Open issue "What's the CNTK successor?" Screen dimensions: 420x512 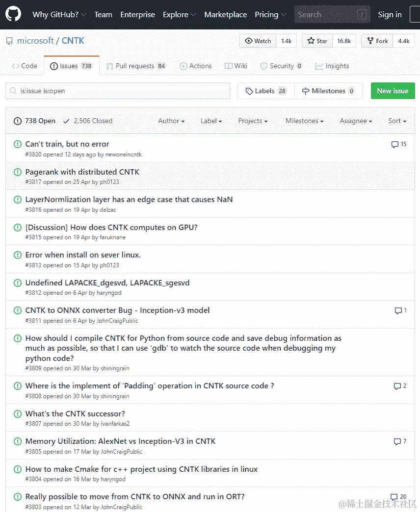point(75,414)
